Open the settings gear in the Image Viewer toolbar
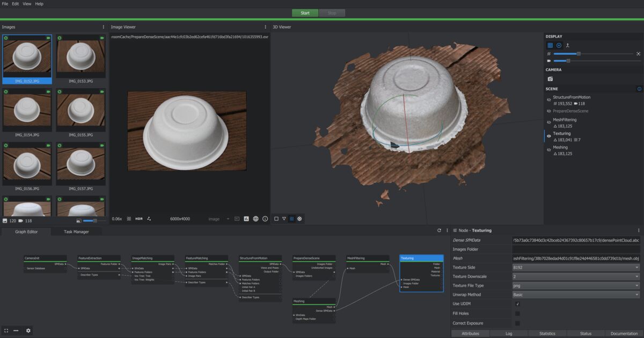The image size is (644, 338). tap(299, 219)
